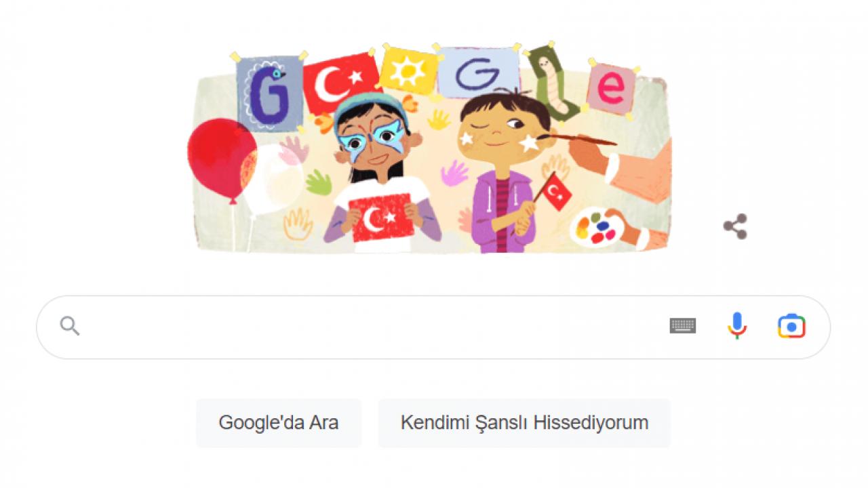Click the share icon beside the doodle
The height and width of the screenshot is (488, 868).
735,226
